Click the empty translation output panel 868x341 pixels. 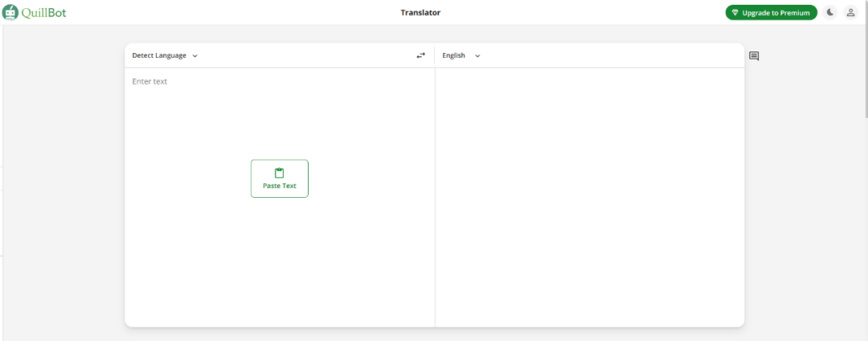(590, 196)
